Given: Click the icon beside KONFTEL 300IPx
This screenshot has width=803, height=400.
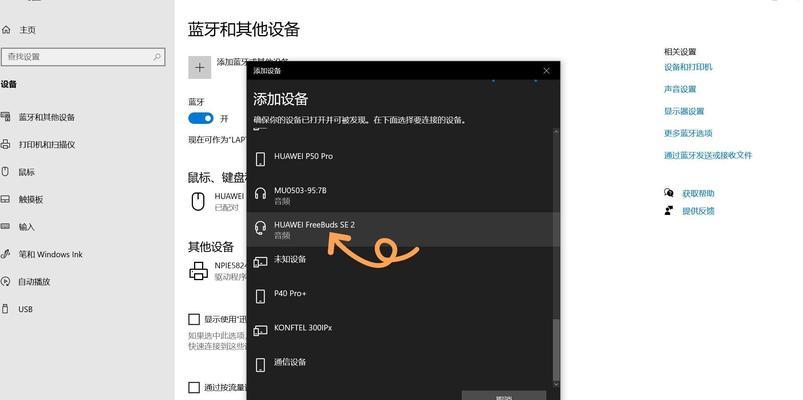Looking at the screenshot, I should click(261, 330).
